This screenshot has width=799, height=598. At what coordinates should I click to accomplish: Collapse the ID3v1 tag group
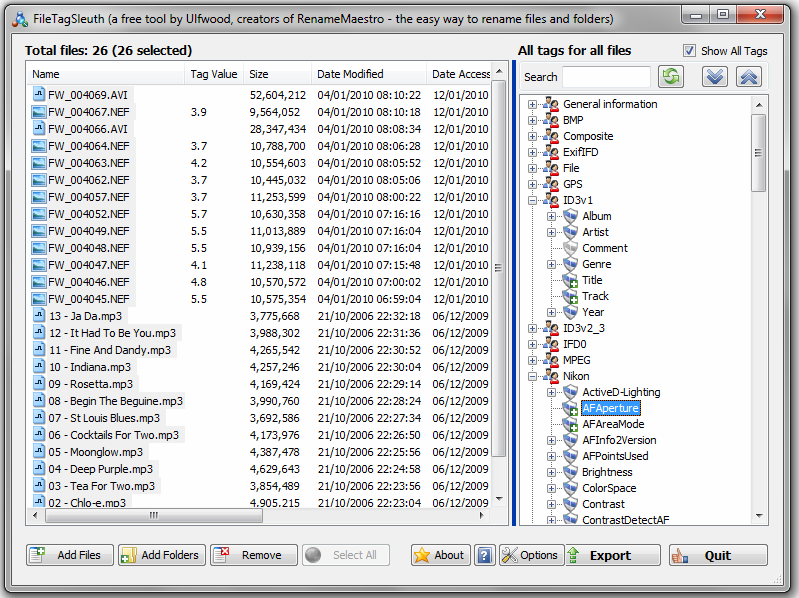532,200
